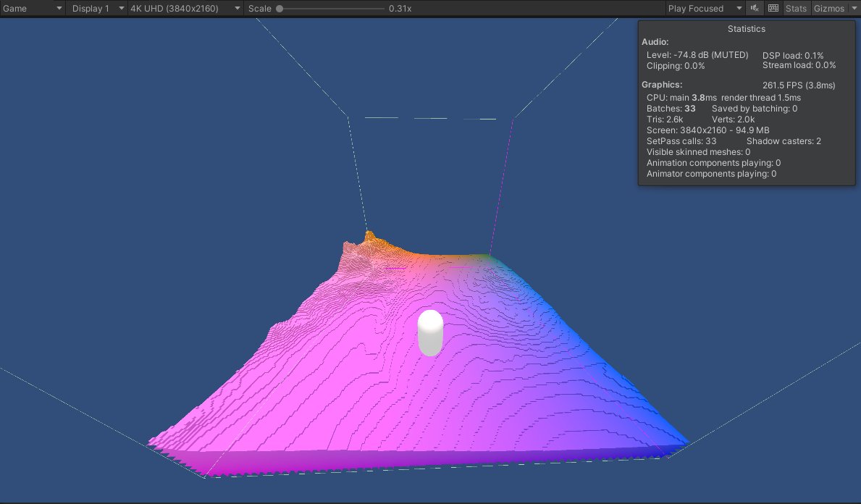The width and height of the screenshot is (861, 504).
Task: Click the Scale label
Action: [260, 8]
